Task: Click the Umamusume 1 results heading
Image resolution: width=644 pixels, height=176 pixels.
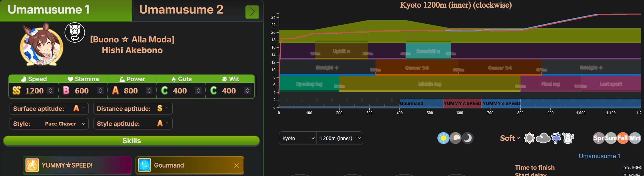Action: 599,156
